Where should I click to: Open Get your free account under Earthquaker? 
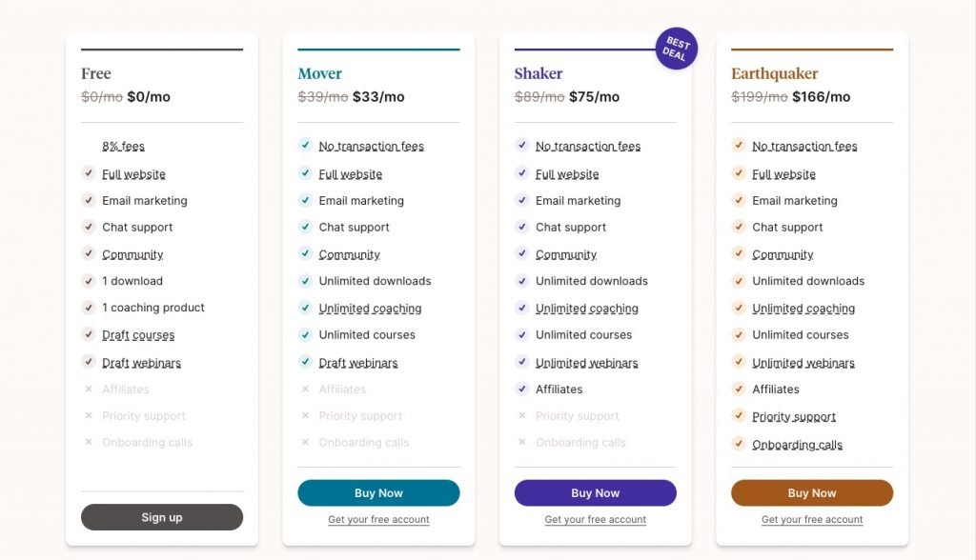(811, 520)
